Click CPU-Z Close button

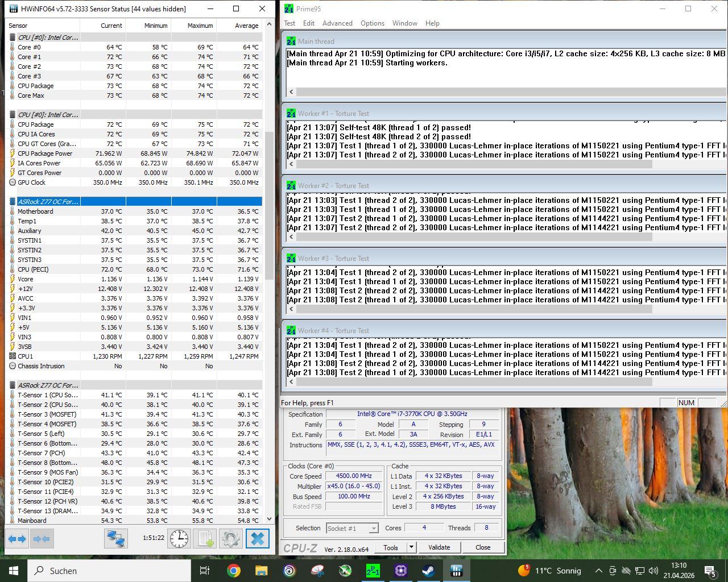pos(483,547)
